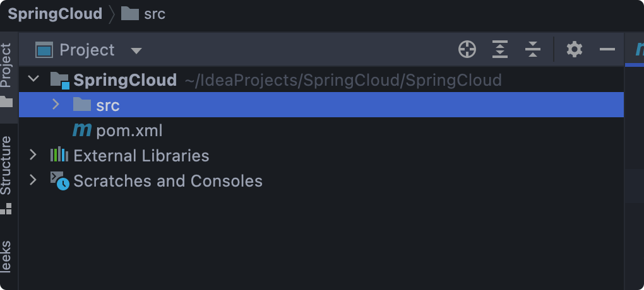
Task: Click the Select Opened File target icon
Action: [467, 49]
